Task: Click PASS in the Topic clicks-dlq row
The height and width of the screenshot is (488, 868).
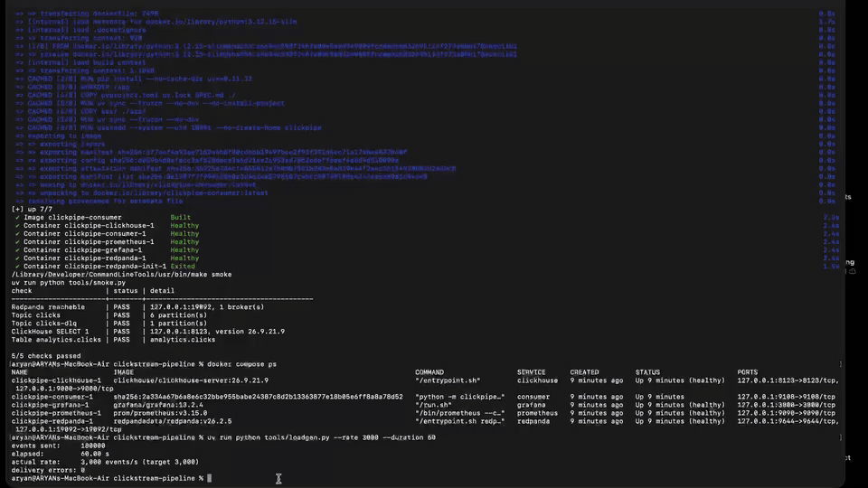Action: pyautogui.click(x=121, y=324)
